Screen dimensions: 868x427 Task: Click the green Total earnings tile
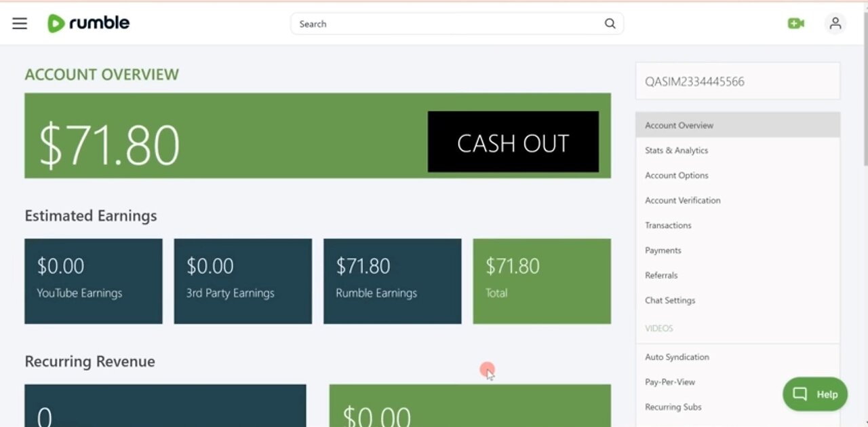click(542, 281)
